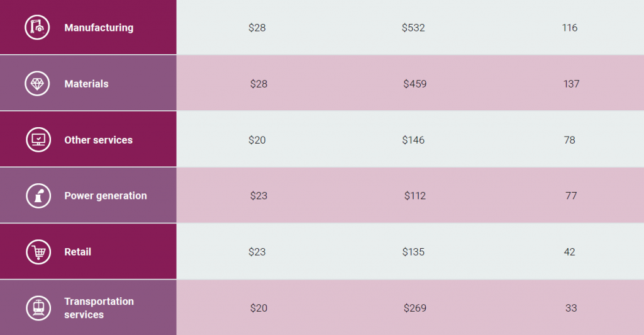Click the $532 value for Manufacturing
Screen dimensions: 644x335
413,28
